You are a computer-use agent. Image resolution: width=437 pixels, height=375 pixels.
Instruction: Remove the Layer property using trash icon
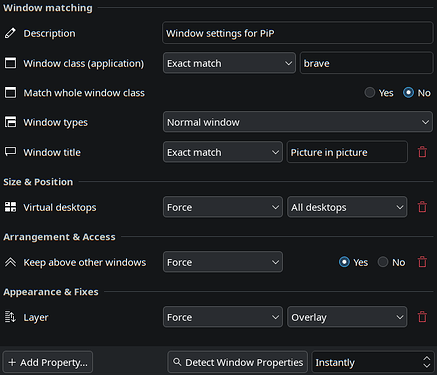pos(422,317)
